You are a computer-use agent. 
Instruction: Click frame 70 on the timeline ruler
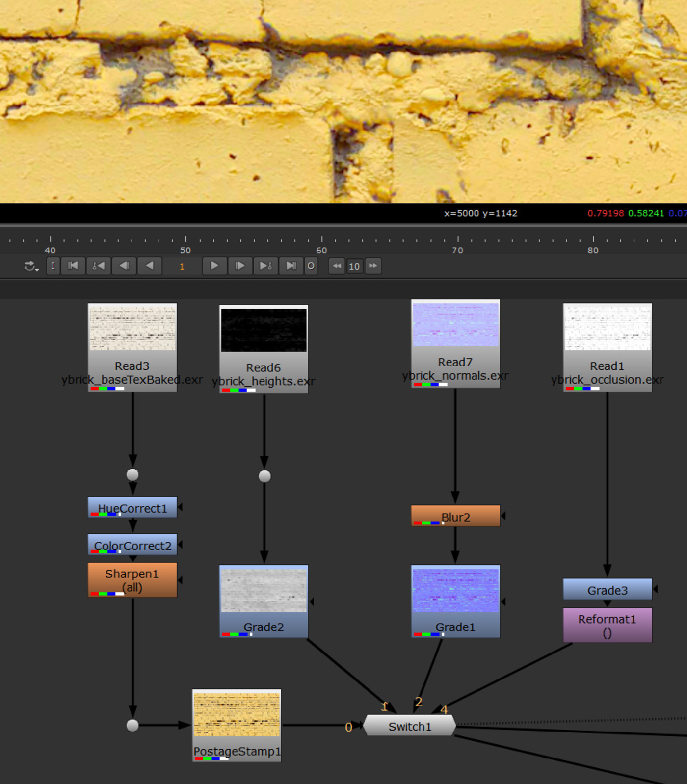click(x=458, y=250)
